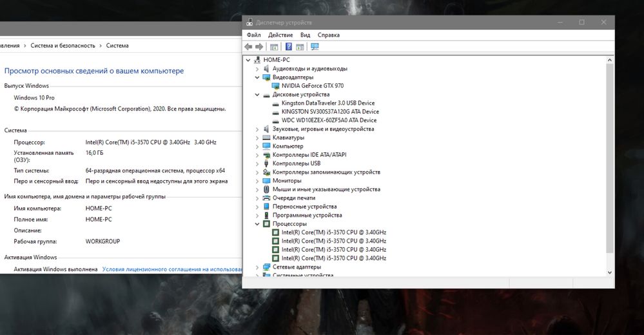Click the scroll down arrow in device tree
Screen dimensions: 644x335
(609, 272)
